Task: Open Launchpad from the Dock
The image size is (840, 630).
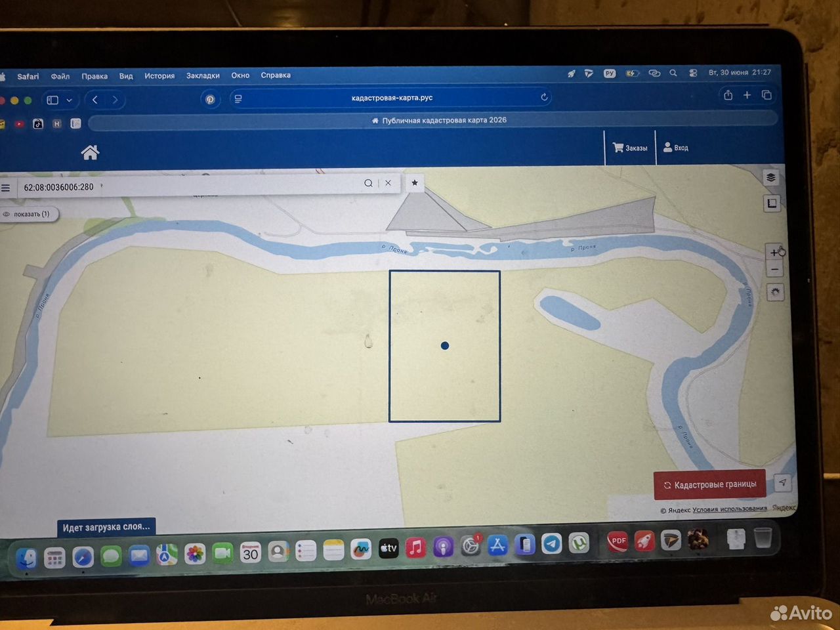Action: coord(54,558)
